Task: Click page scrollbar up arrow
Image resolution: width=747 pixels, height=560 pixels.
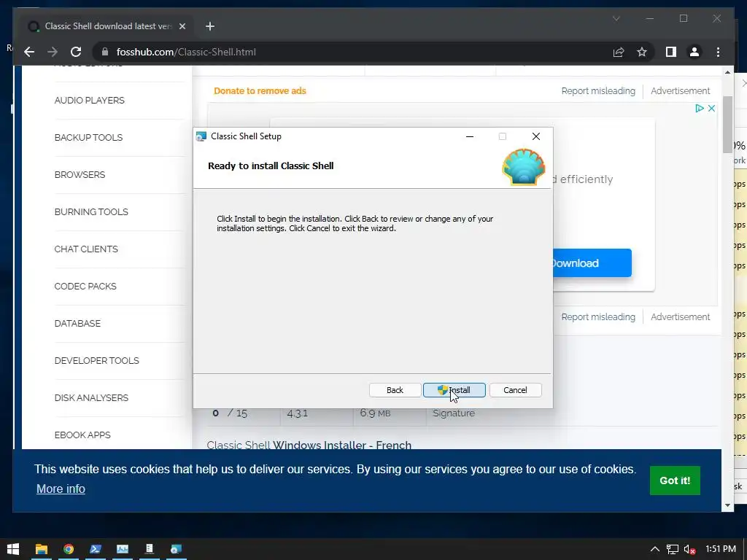Action: tap(727, 72)
